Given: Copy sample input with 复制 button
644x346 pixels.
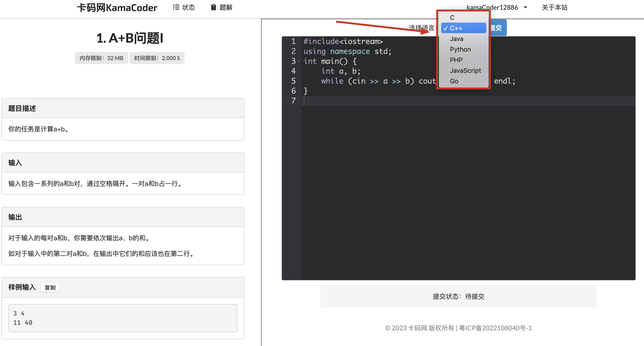Looking at the screenshot, I should pos(50,287).
